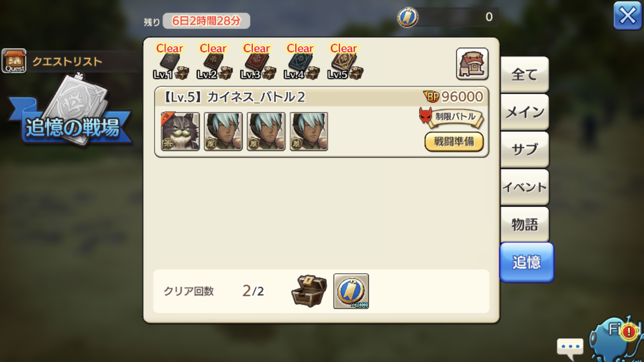The image size is (644, 362).
Task: Open the イベント tab
Action: [524, 187]
